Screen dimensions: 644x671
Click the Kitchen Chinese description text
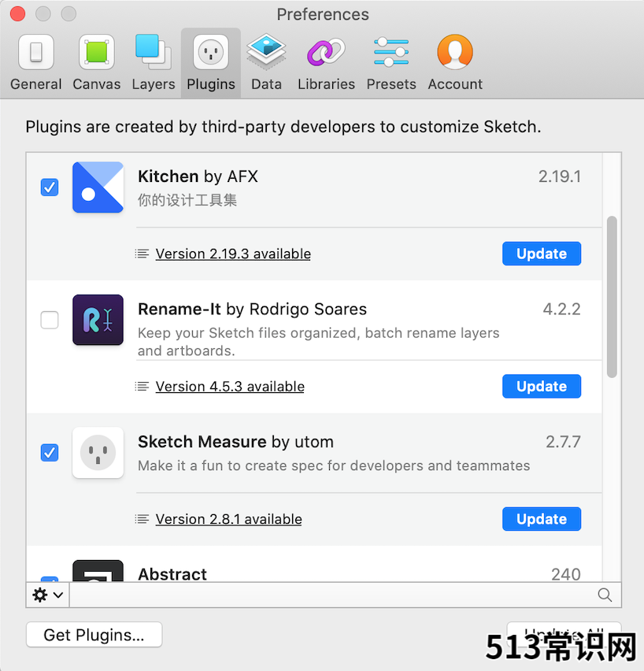point(187,200)
